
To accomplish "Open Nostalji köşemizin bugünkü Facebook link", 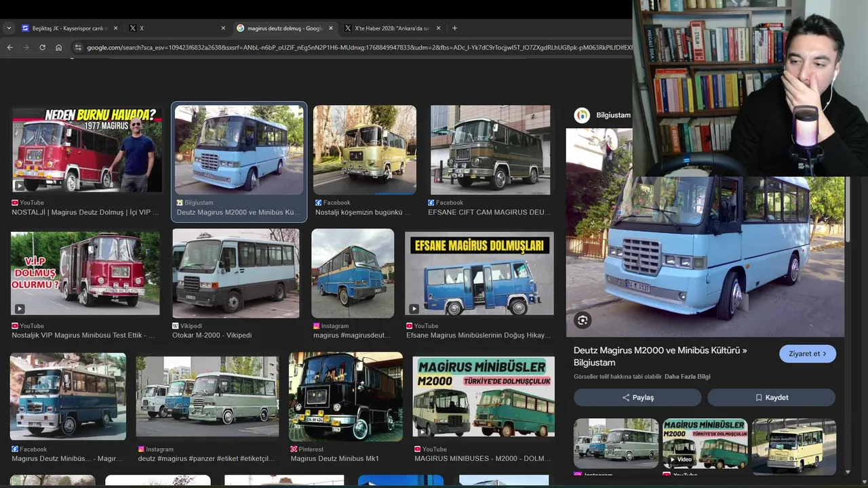I will [x=363, y=212].
